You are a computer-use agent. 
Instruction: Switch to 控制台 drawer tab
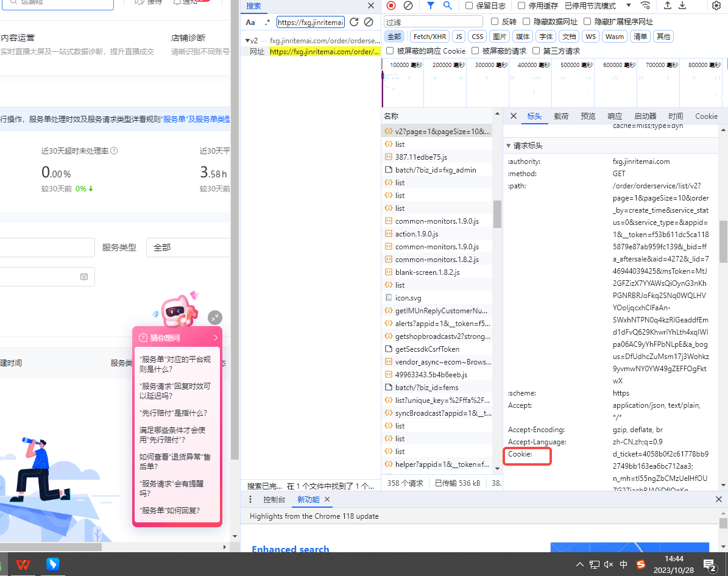click(x=274, y=499)
